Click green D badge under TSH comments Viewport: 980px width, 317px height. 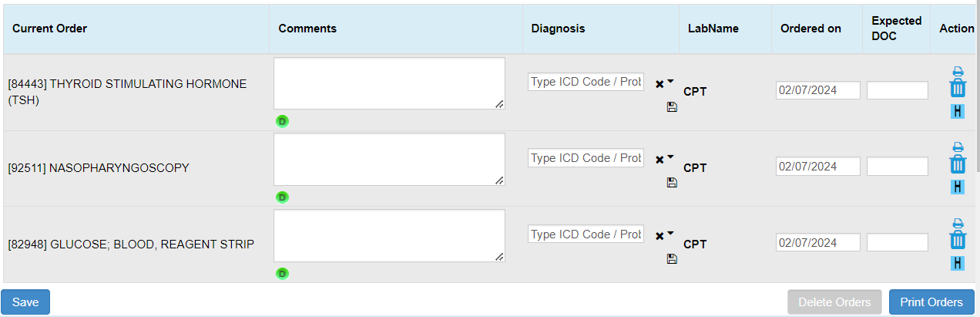[x=283, y=121]
